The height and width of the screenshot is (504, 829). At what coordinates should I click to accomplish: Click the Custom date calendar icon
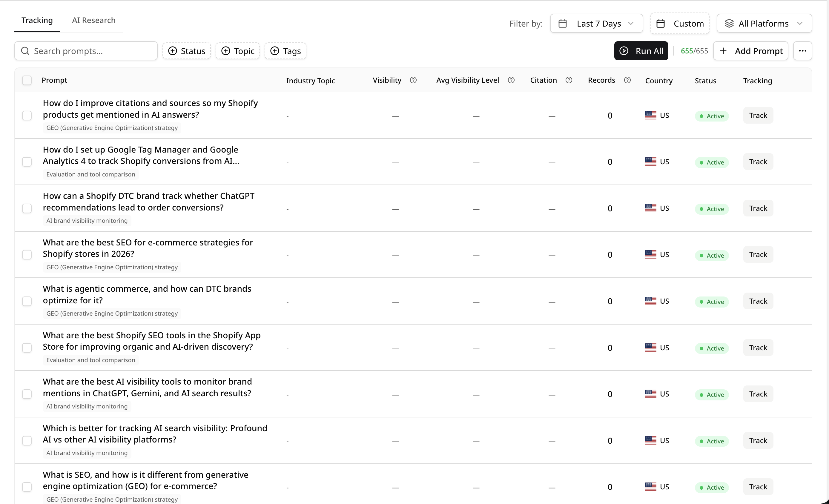tap(661, 24)
